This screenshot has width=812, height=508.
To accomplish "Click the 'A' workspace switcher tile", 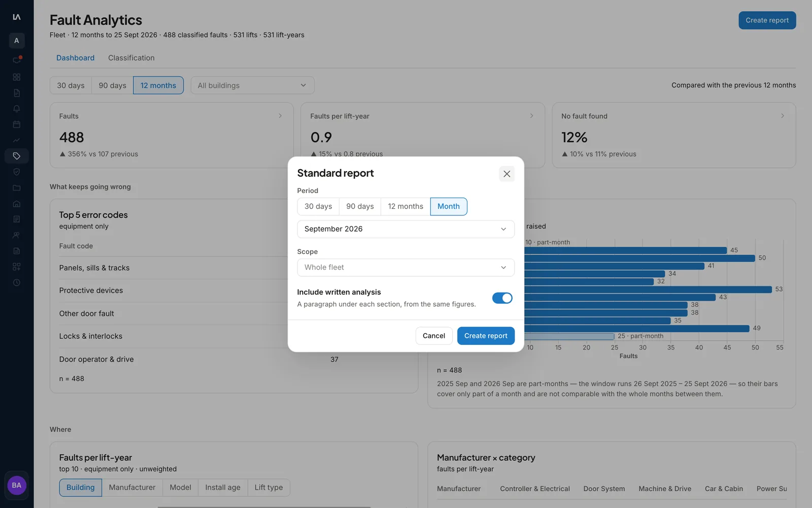I will pyautogui.click(x=17, y=41).
